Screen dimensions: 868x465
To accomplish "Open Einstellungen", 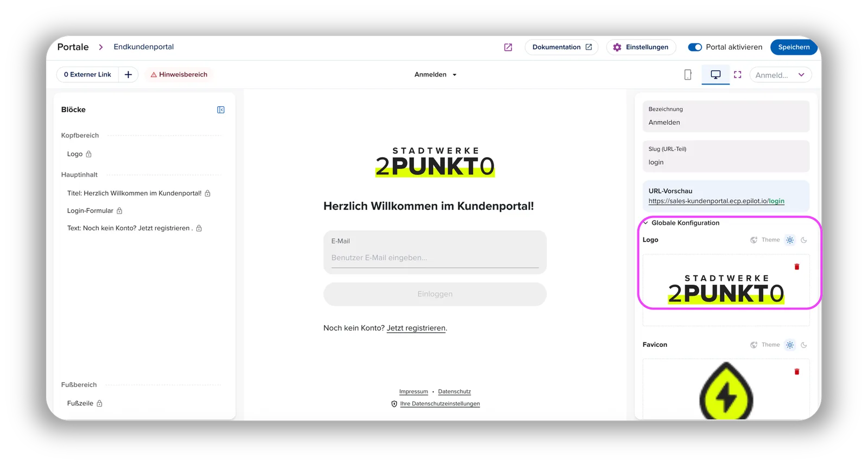I will point(641,47).
